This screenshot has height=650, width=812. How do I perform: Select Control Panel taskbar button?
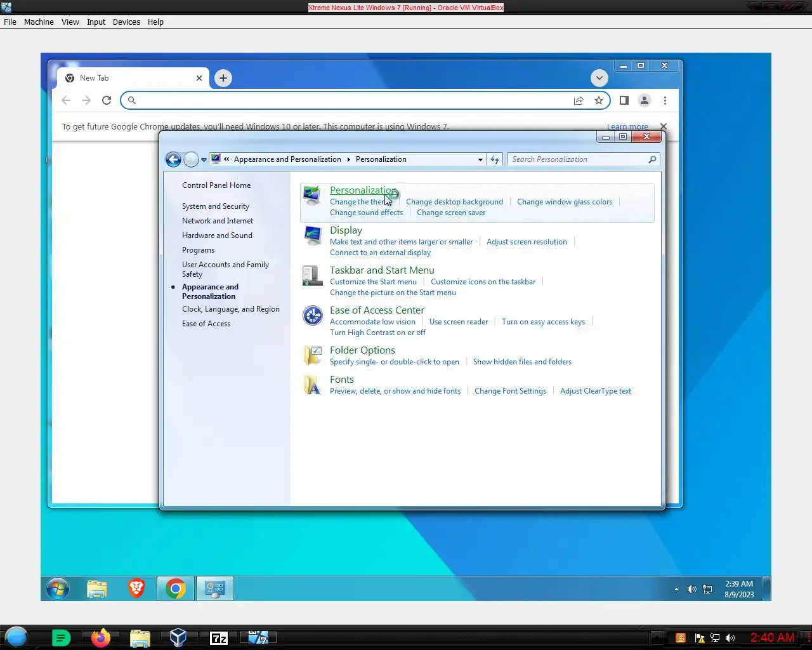pyautogui.click(x=215, y=589)
